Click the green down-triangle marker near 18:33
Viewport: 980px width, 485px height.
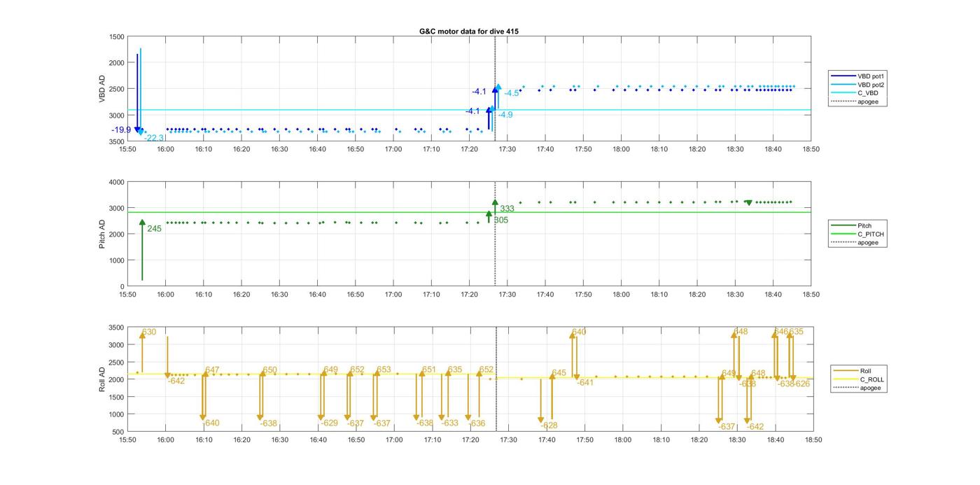tap(749, 203)
